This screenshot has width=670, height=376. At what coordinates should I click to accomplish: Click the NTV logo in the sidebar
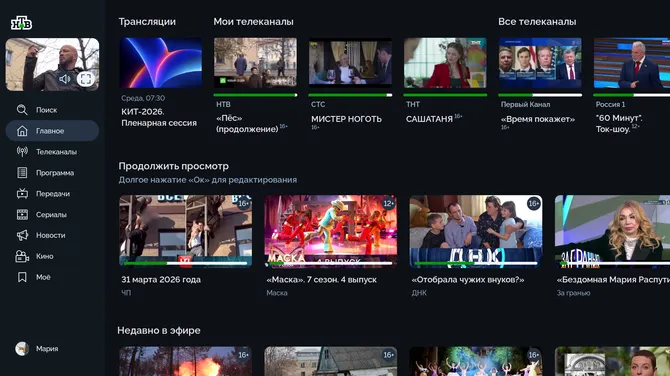click(x=21, y=23)
